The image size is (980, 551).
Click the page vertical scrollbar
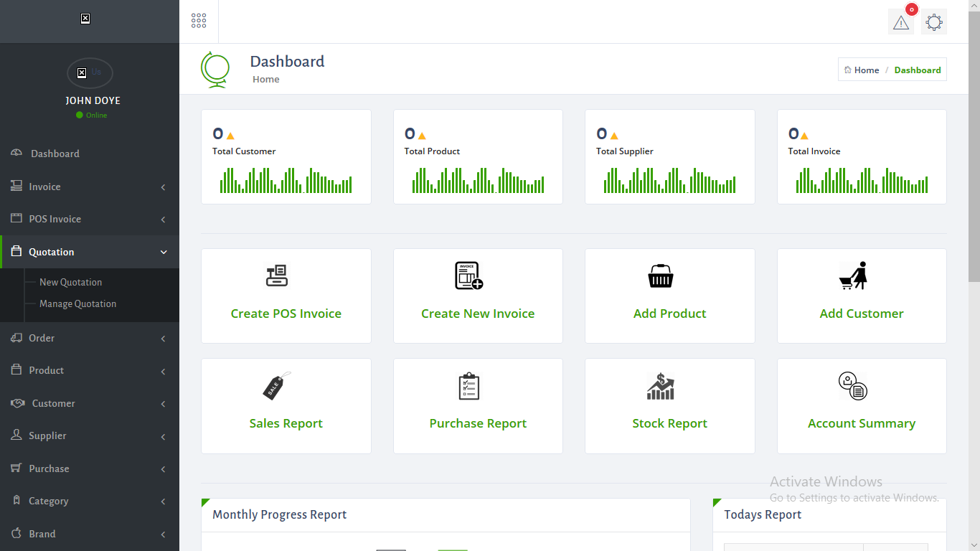(974, 143)
